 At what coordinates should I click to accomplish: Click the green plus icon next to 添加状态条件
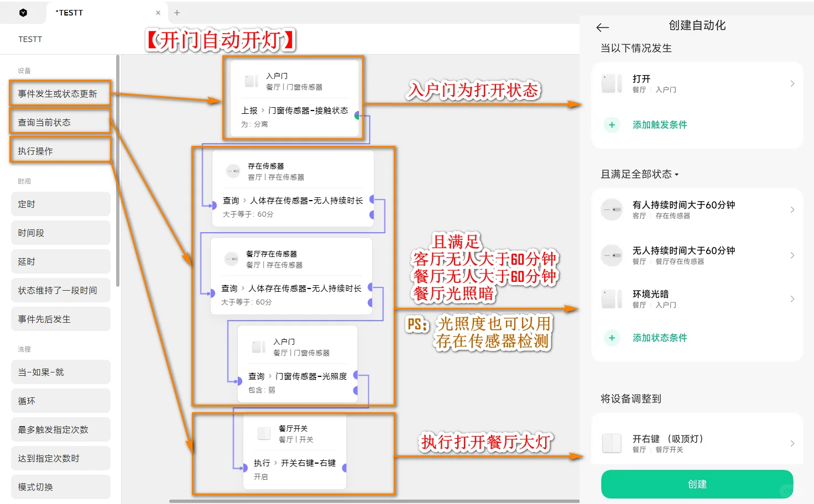pyautogui.click(x=611, y=338)
